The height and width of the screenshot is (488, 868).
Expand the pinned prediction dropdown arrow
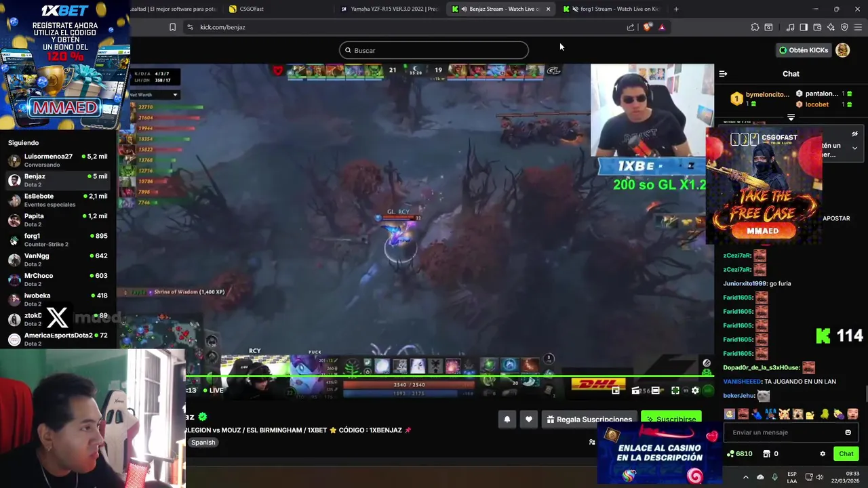[854, 148]
